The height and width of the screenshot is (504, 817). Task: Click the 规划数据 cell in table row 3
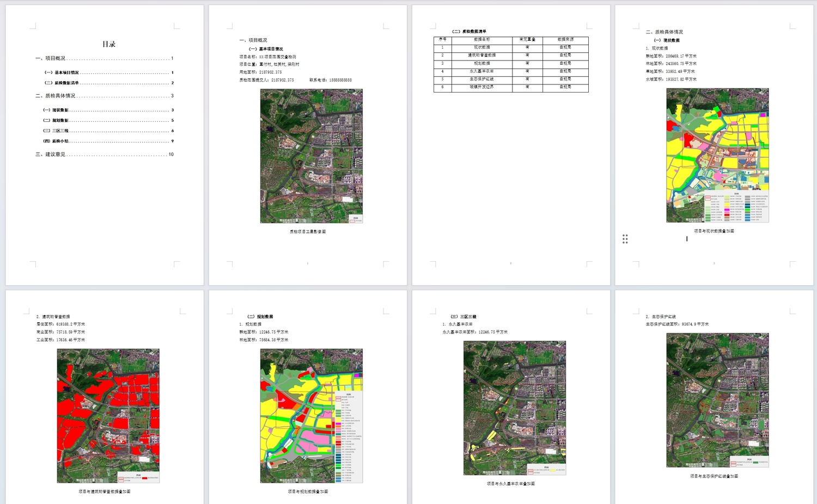(482, 64)
